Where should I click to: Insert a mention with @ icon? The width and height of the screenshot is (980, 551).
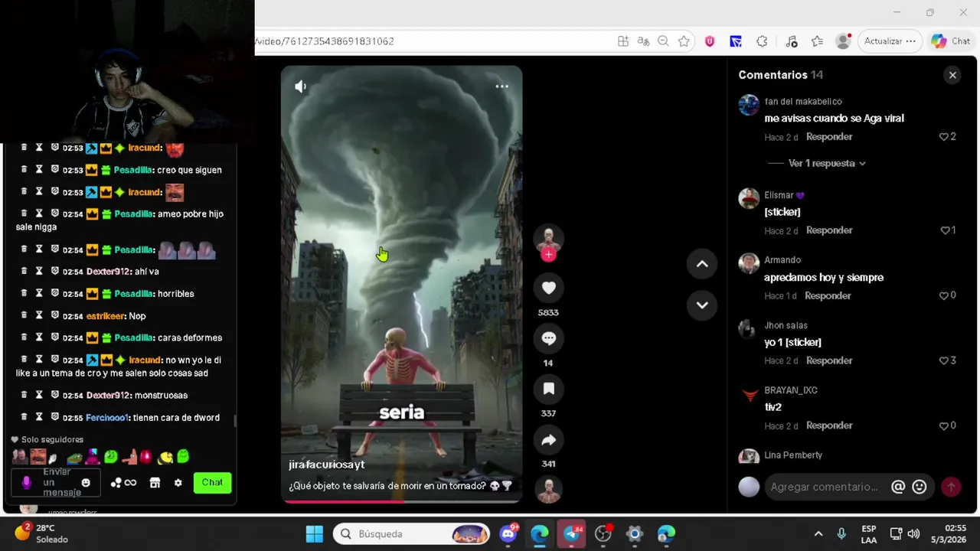pyautogui.click(x=898, y=487)
